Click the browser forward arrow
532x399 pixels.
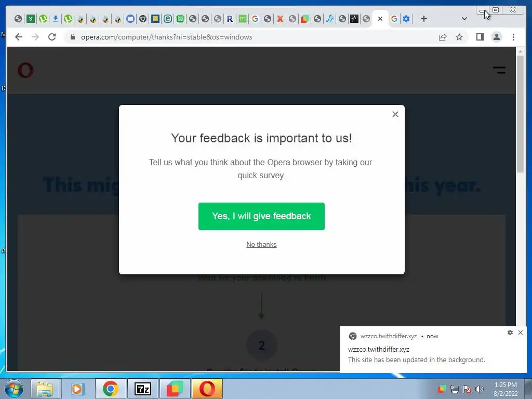point(35,37)
